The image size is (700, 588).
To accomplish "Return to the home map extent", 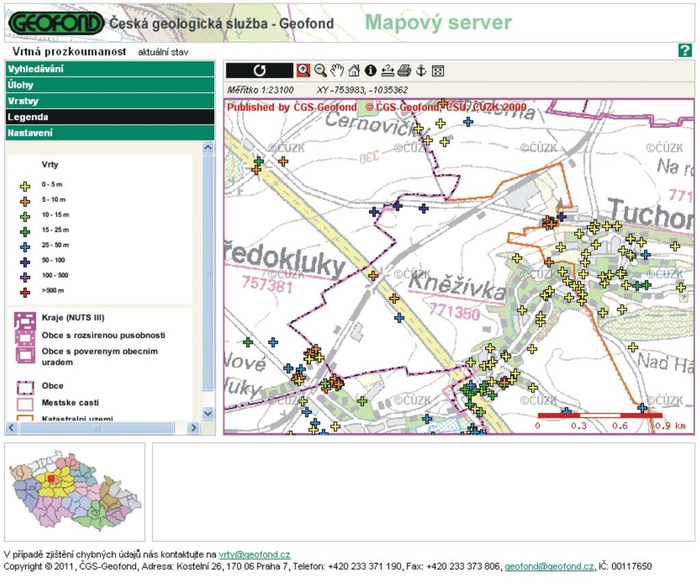I will pyautogui.click(x=354, y=70).
